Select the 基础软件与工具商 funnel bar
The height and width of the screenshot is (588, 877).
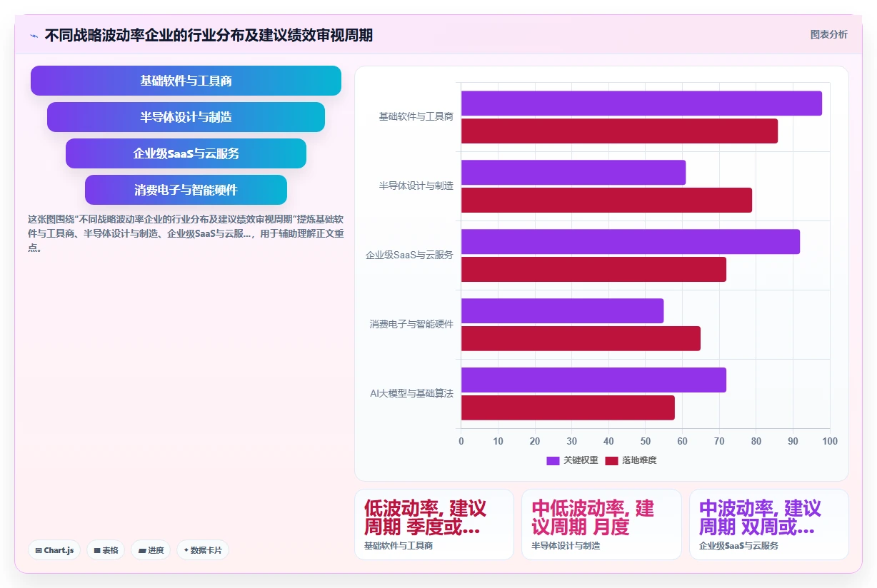186,81
